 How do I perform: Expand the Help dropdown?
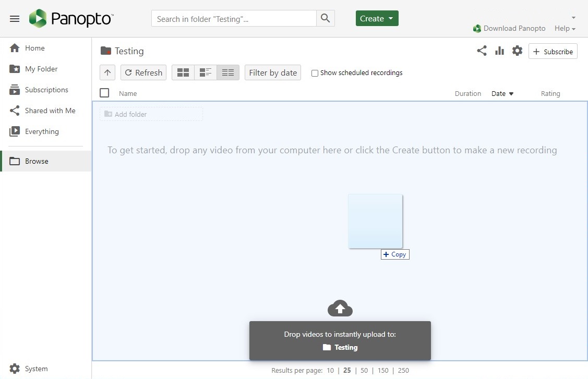tap(565, 28)
